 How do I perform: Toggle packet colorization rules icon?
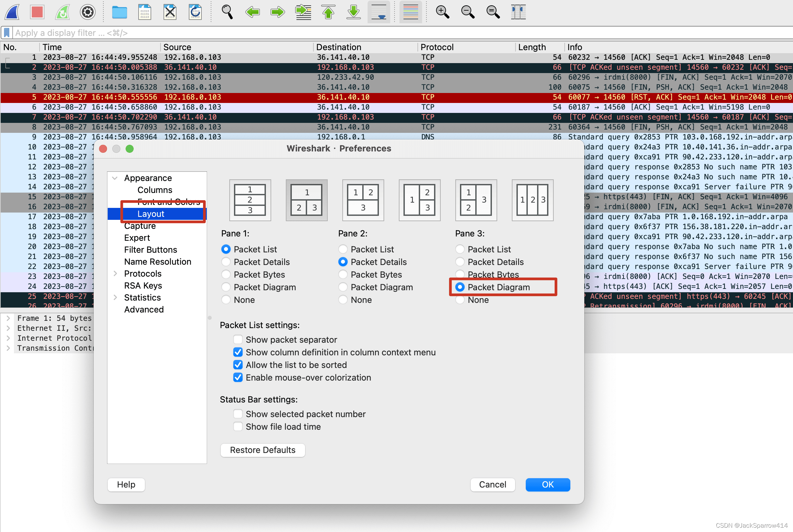pyautogui.click(x=410, y=12)
